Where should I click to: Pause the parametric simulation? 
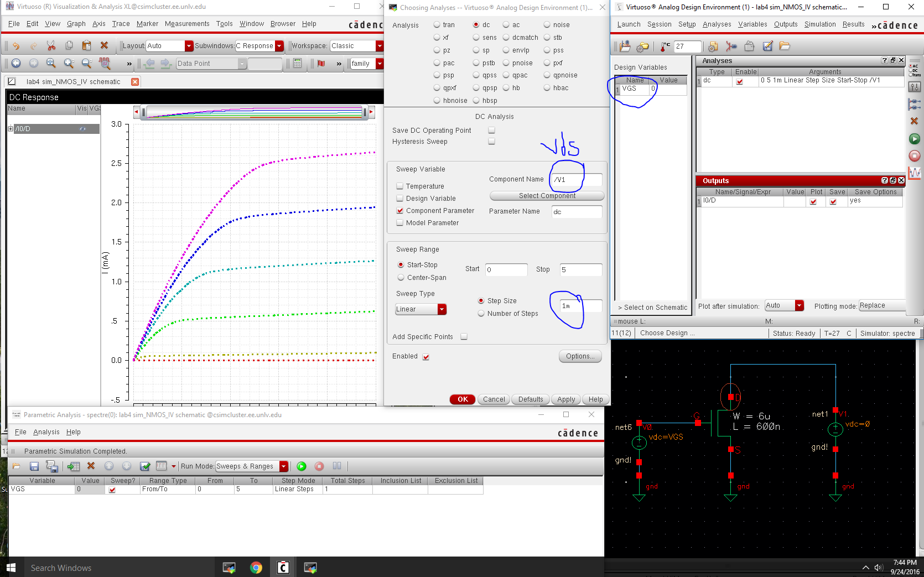click(x=337, y=466)
